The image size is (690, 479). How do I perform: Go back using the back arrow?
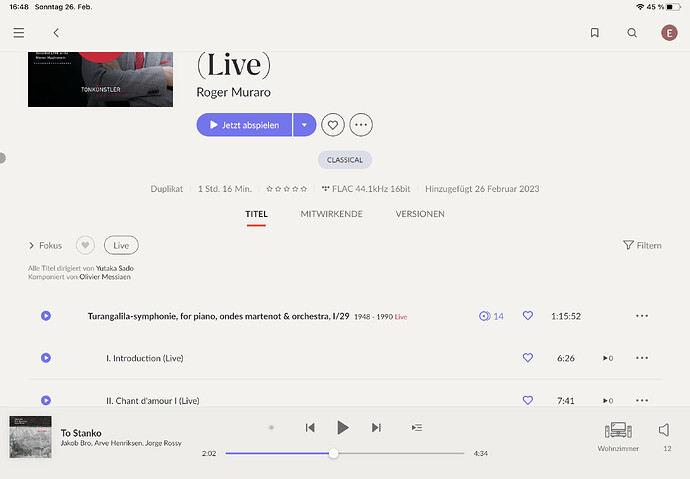click(x=56, y=33)
